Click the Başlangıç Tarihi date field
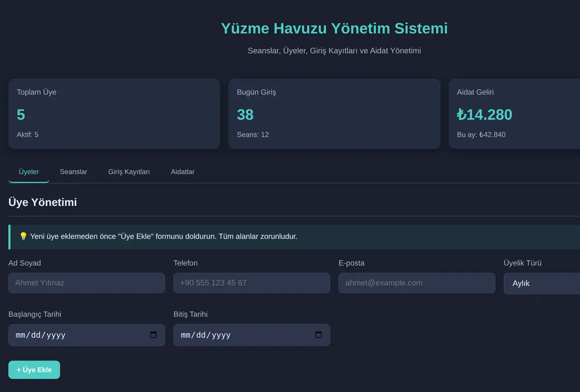The width and height of the screenshot is (580, 392). click(x=87, y=335)
